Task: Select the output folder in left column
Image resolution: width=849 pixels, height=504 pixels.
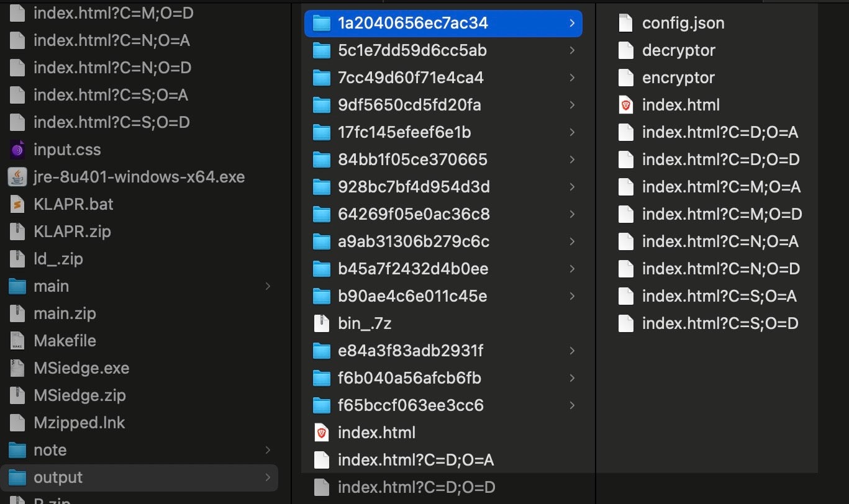Action: [x=58, y=477]
